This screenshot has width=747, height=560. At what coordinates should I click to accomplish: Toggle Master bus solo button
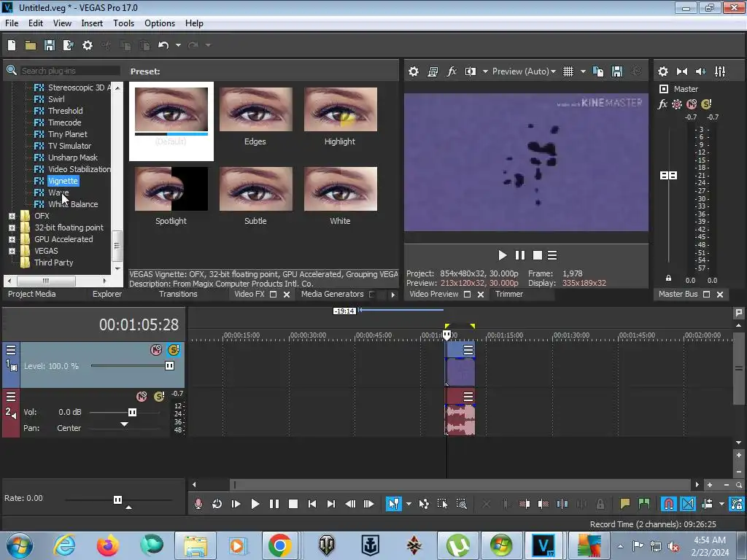coord(706,104)
